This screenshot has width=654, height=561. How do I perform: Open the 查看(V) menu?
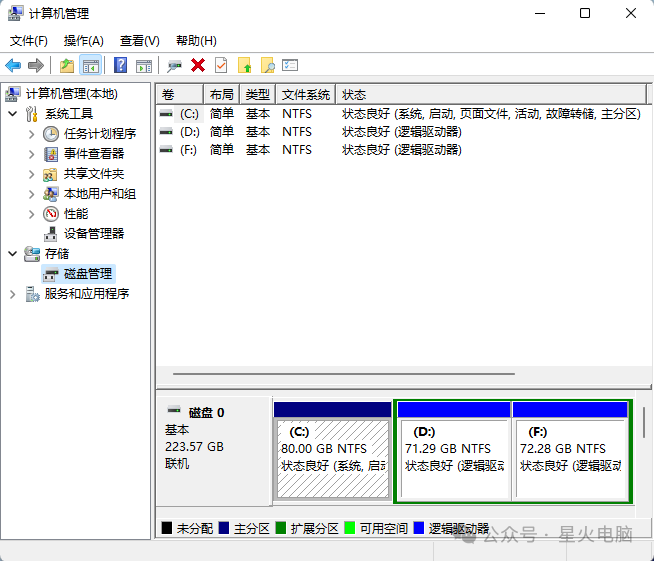coord(140,41)
